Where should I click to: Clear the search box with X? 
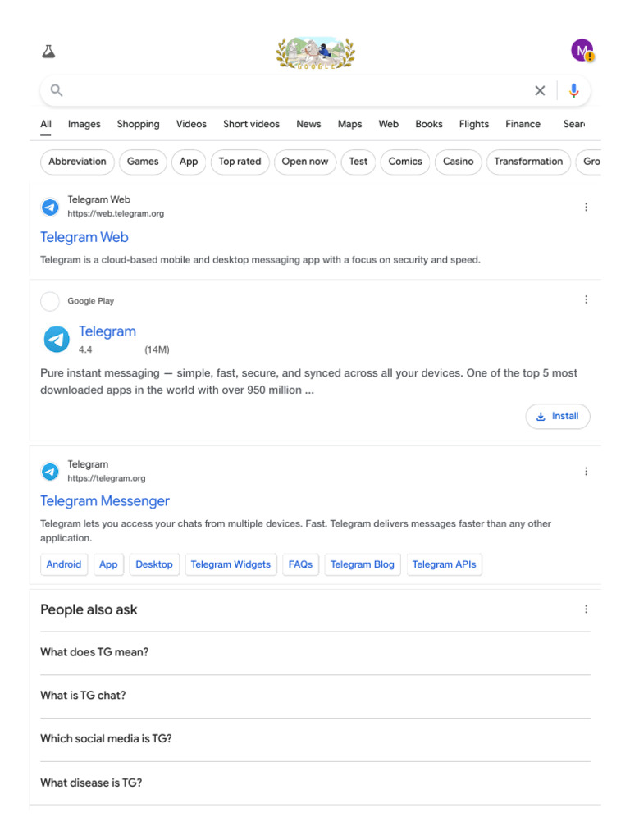pos(540,91)
